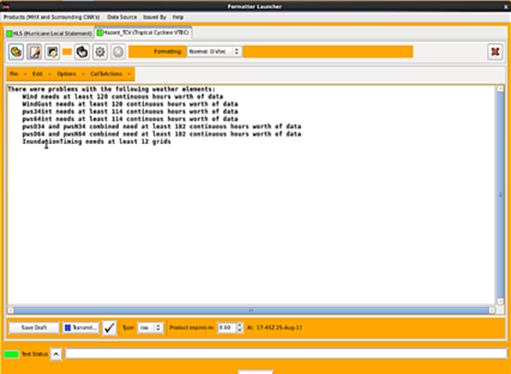Click the greyed-out cancel circle icon

118,52
